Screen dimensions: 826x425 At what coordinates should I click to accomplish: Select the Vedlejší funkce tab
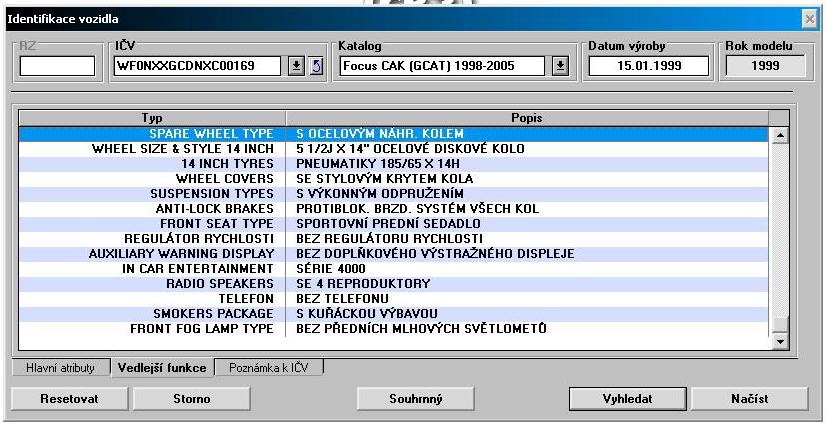coord(162,368)
